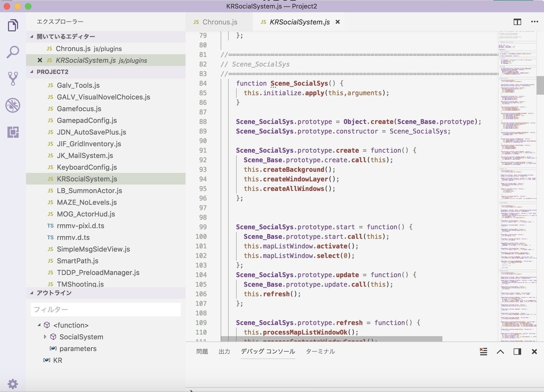Screen dimensions: 544x392
Task: Open KeyboardConfig.js file
Action: click(106, 167)
